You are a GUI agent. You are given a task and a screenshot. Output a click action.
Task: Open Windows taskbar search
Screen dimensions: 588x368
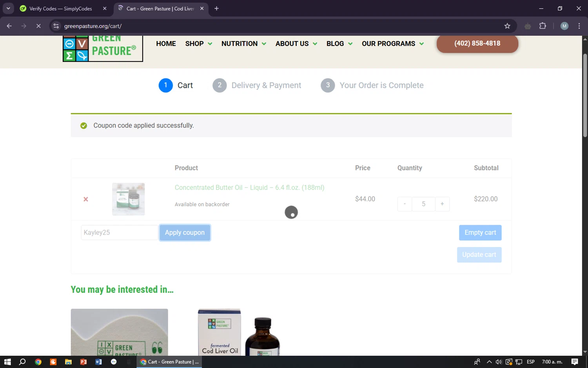(22, 362)
